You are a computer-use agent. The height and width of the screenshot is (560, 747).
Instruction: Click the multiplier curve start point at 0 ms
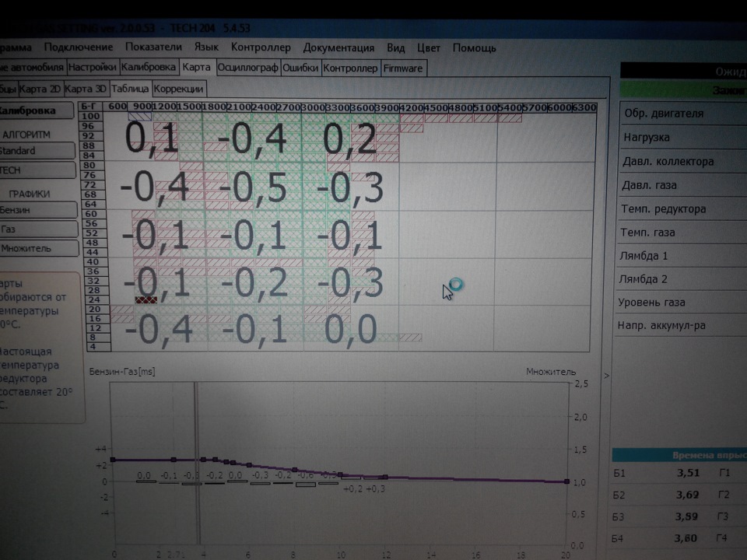[x=113, y=460]
